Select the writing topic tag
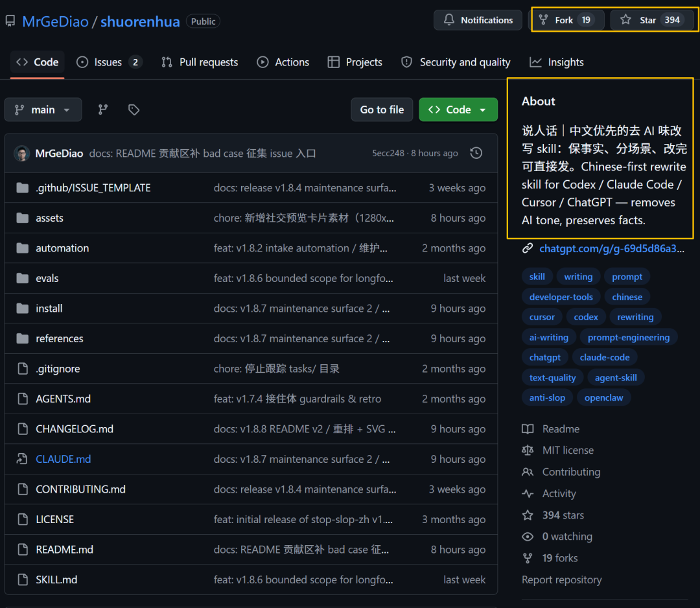The height and width of the screenshot is (608, 700). (578, 277)
